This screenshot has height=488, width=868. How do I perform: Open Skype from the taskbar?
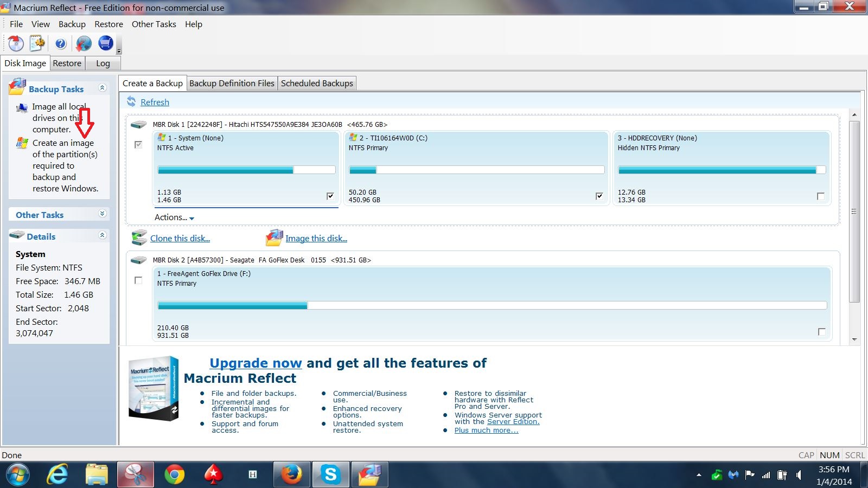pos(331,475)
